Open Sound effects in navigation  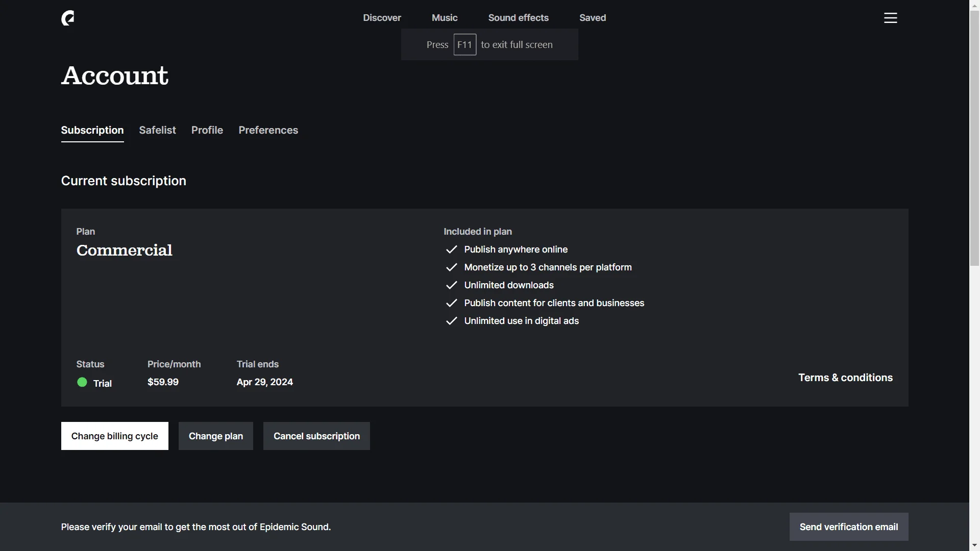pyautogui.click(x=518, y=18)
